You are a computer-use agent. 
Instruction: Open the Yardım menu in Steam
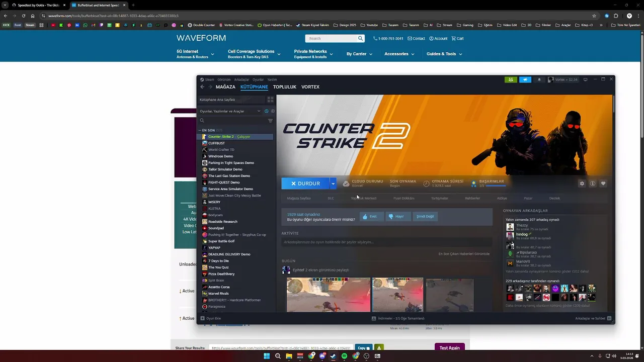point(272,79)
